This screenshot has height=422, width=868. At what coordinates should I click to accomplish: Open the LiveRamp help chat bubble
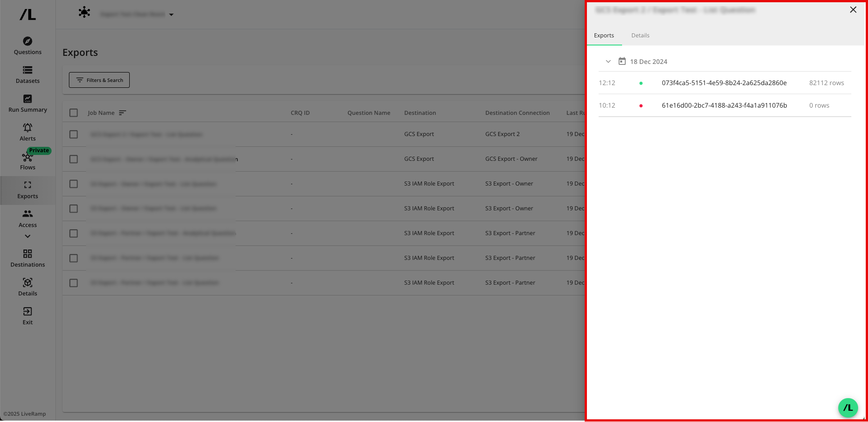(x=848, y=408)
